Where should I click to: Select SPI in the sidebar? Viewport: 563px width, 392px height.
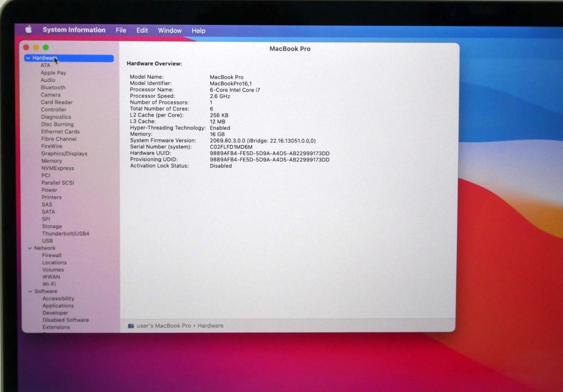coord(46,219)
